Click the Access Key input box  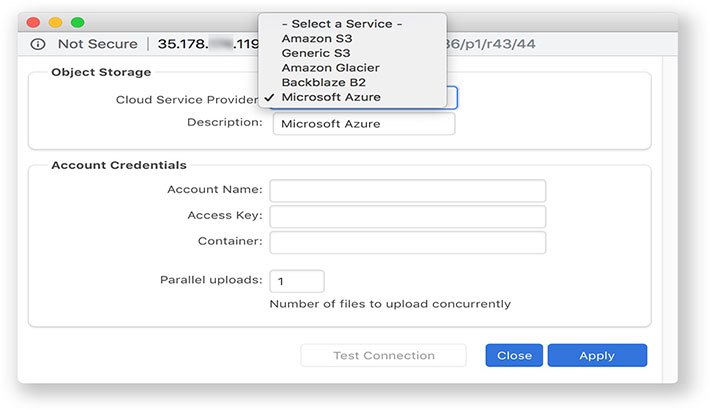tap(407, 217)
